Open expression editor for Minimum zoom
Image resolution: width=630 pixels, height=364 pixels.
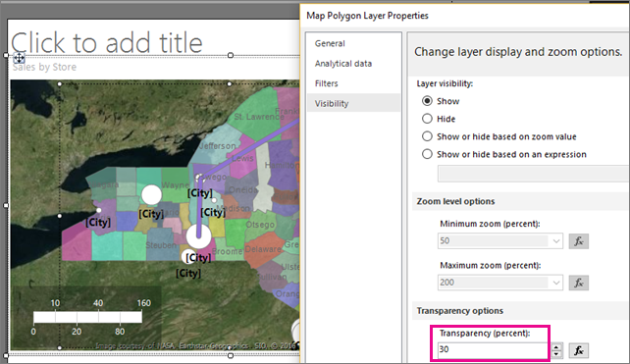pos(579,241)
